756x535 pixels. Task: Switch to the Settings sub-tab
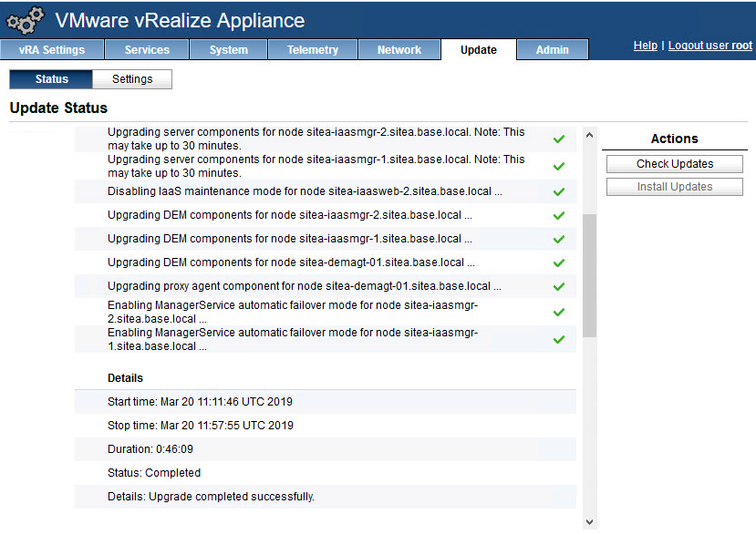point(132,79)
